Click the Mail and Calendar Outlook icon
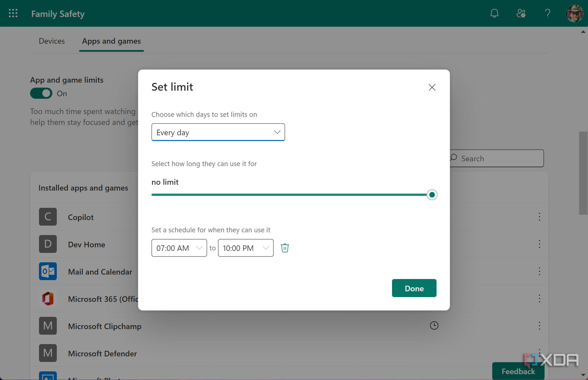 [x=48, y=271]
